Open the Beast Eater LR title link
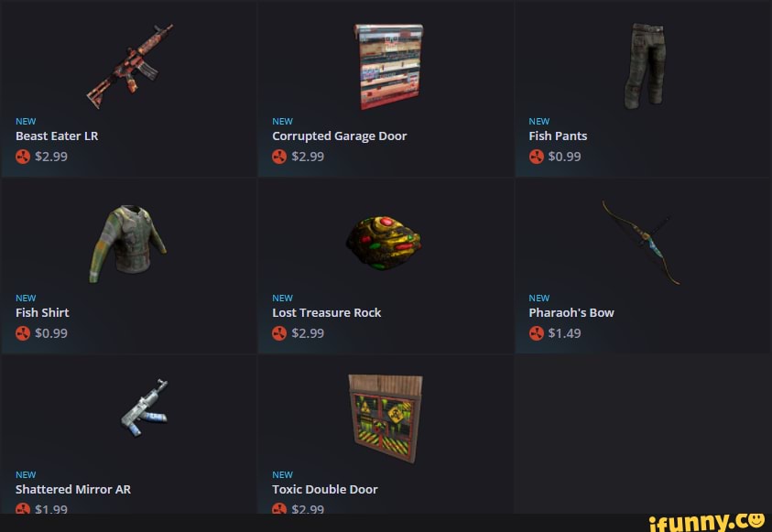The width and height of the screenshot is (772, 532). pos(57,136)
